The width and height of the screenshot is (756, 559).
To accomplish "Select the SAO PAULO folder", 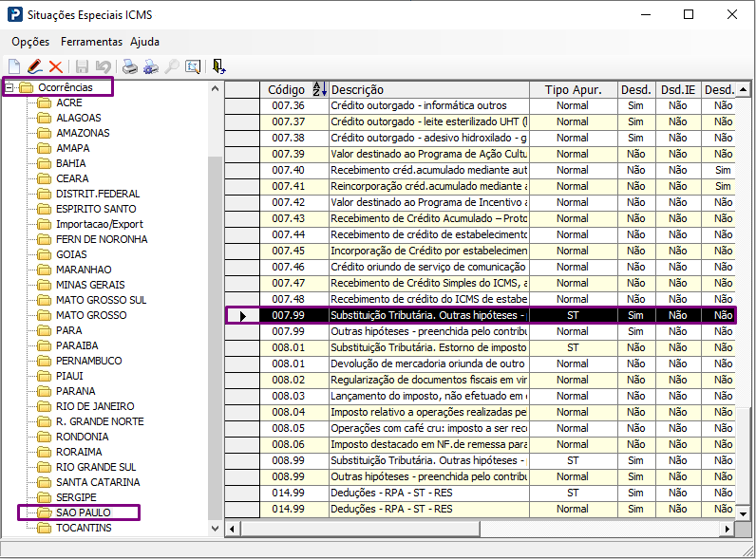I will point(83,512).
